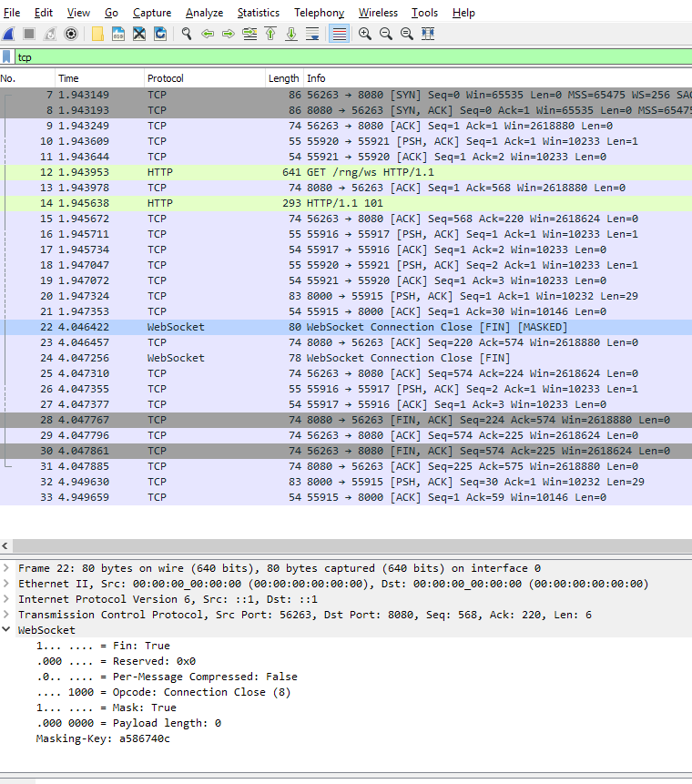The image size is (692, 784).
Task: Expand the Internet Protocol Version 6 row
Action: (x=6, y=599)
